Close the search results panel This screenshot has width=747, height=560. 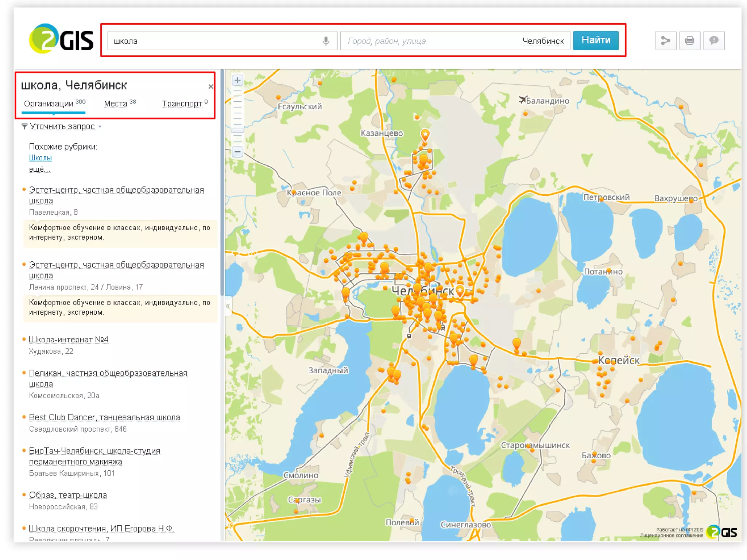click(210, 86)
